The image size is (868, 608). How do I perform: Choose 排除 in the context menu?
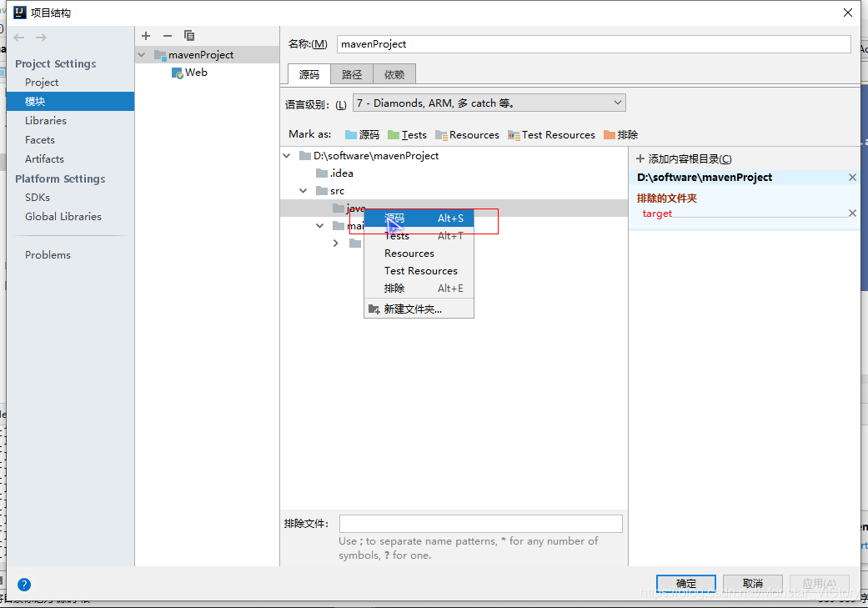click(419, 289)
